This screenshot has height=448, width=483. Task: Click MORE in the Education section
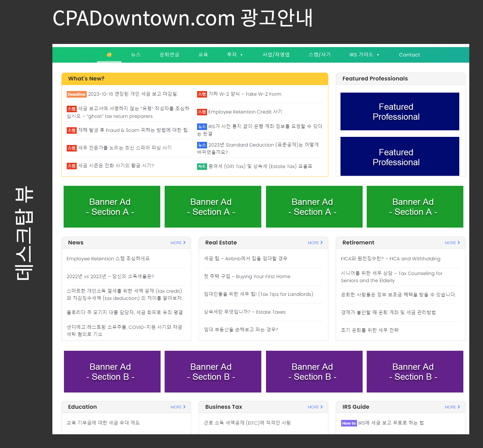click(176, 407)
